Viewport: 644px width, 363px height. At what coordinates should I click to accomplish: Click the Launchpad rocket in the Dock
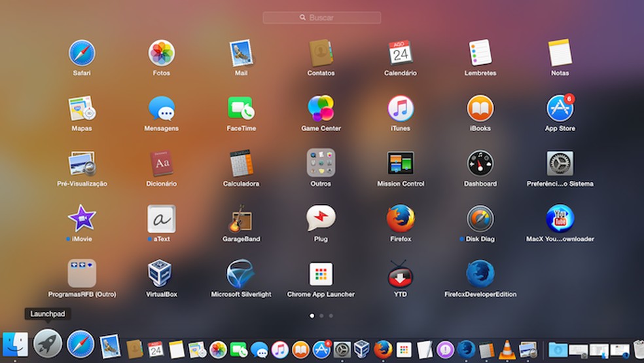[x=48, y=344]
